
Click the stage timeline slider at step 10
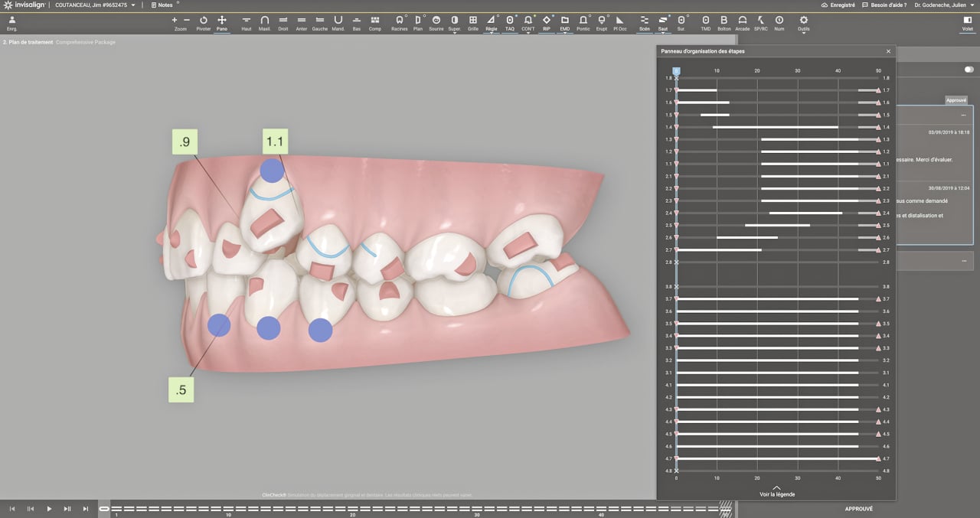pyautogui.click(x=228, y=508)
